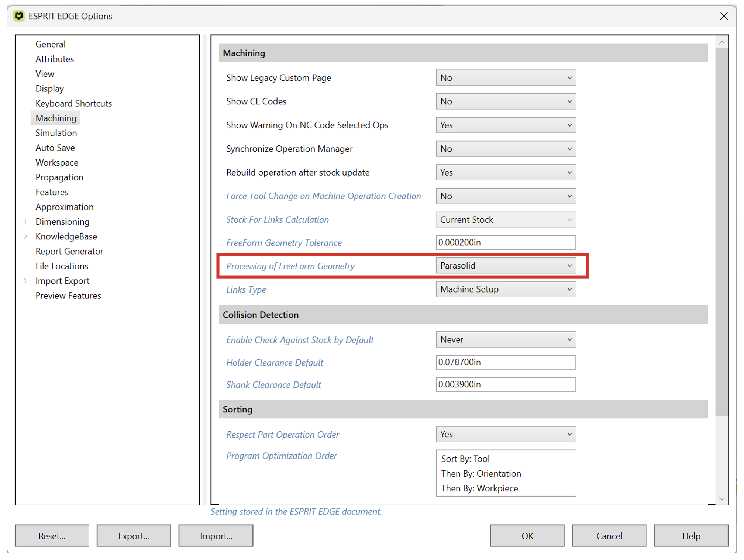Open Respect Part Operation Order dropdown

point(506,434)
